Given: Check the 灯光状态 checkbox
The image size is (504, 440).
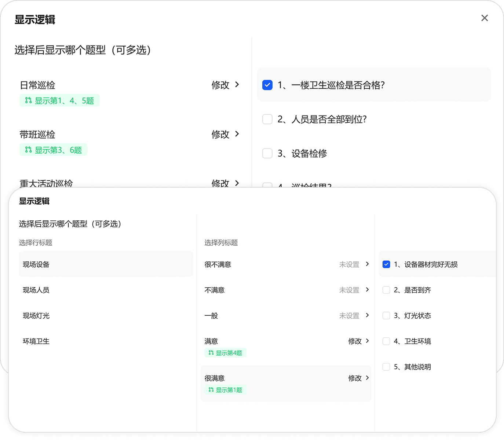Looking at the screenshot, I should [x=386, y=316].
